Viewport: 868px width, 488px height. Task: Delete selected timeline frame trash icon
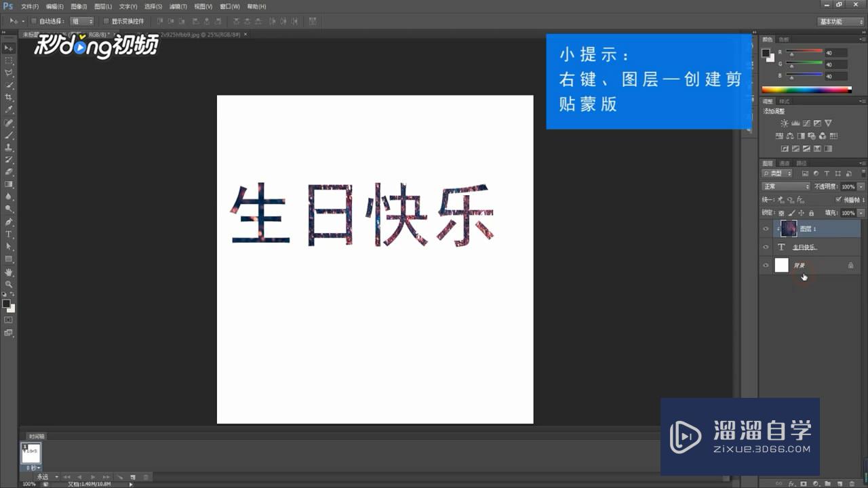[x=145, y=477]
